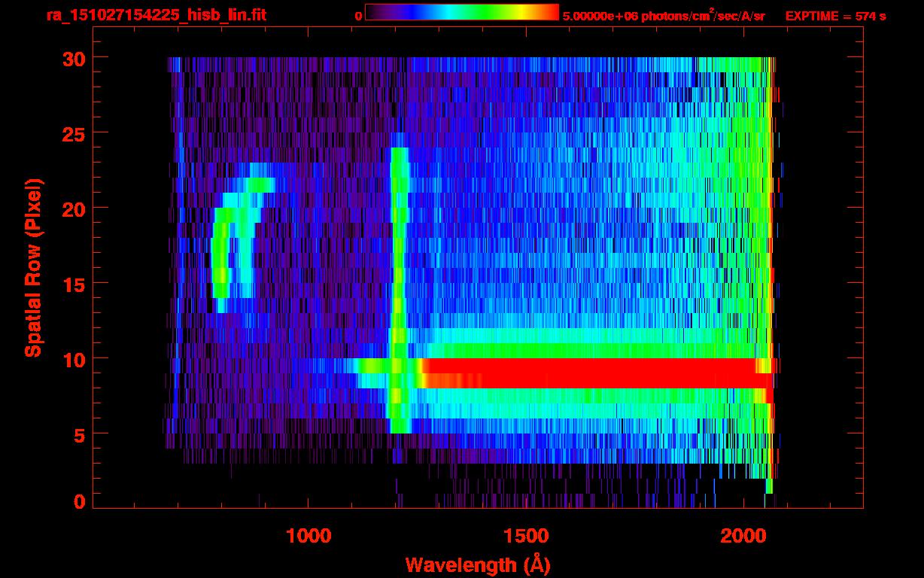Click the vertical emission line near 1200 Å
924x578 pixels.
tap(398, 291)
